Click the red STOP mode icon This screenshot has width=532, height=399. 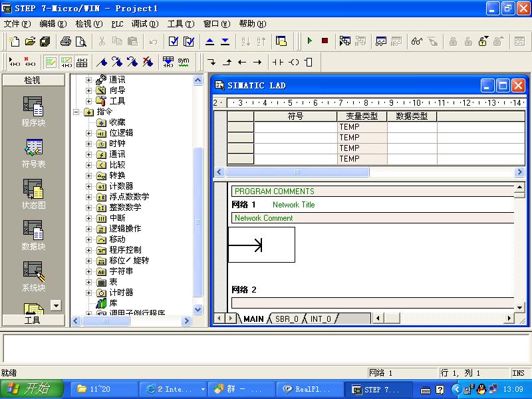point(325,41)
